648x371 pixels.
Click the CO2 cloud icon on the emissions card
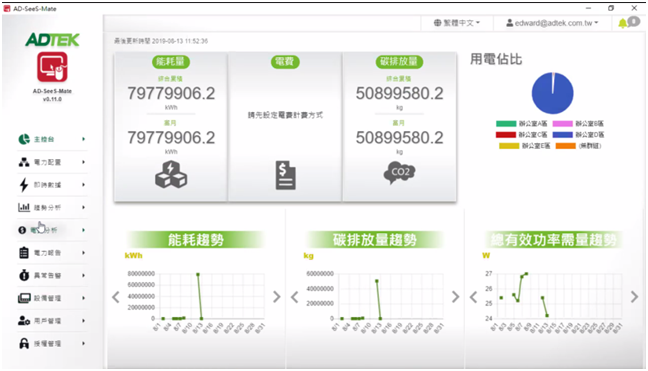399,173
